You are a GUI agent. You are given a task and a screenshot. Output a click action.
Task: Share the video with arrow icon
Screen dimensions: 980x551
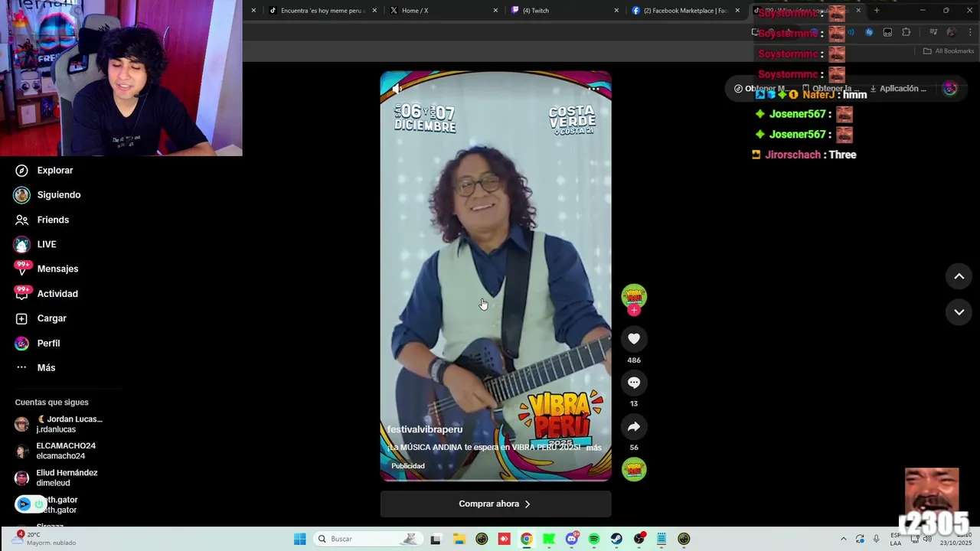(634, 427)
